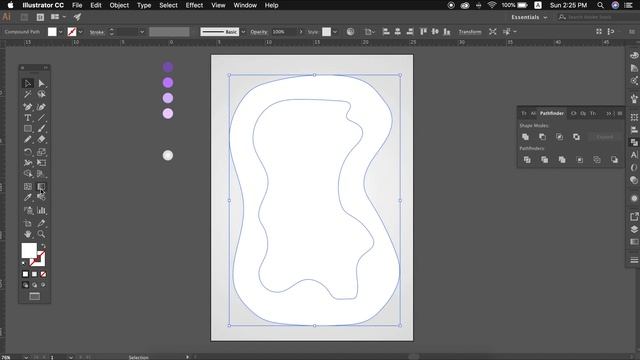
Task: Open the Object menu
Action: [119, 5]
